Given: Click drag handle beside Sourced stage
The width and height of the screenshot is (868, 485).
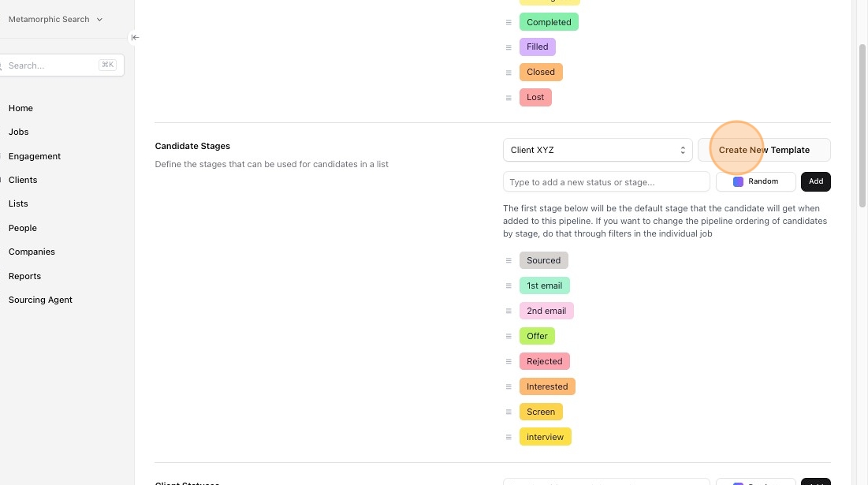Looking at the screenshot, I should click(x=509, y=260).
